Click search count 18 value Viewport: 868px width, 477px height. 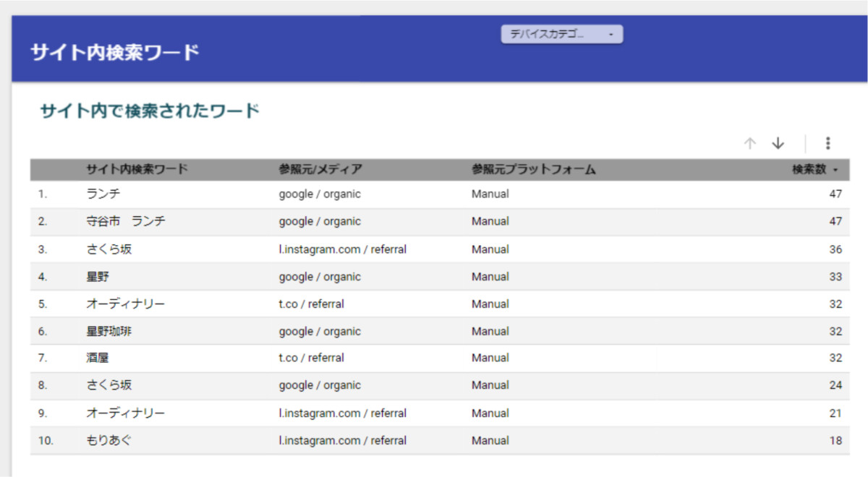tap(835, 440)
